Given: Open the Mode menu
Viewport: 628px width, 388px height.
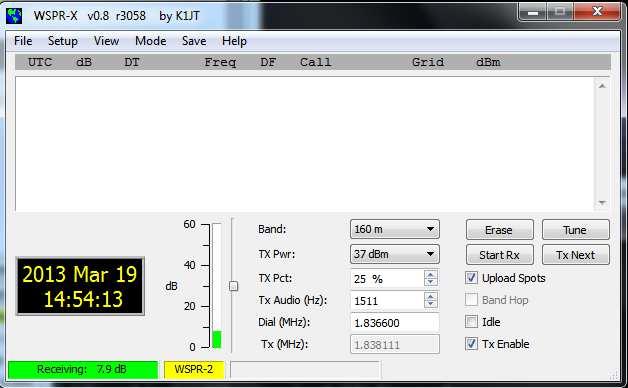Looking at the screenshot, I should coord(151,41).
